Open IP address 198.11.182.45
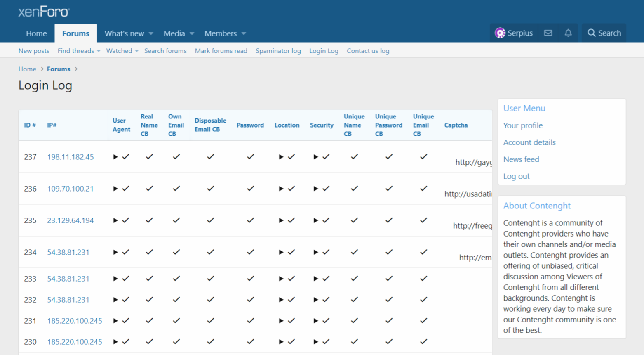Viewport: 644px width, 355px height. coord(71,157)
